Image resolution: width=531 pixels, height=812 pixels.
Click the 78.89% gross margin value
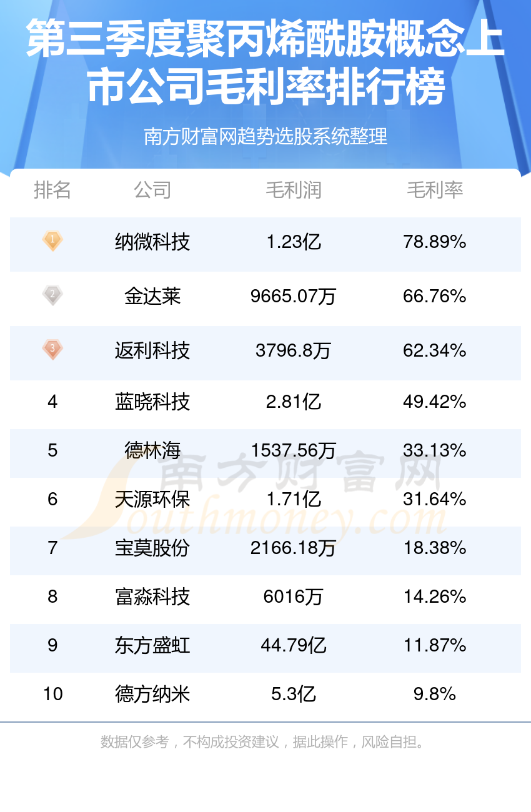pyautogui.click(x=435, y=242)
